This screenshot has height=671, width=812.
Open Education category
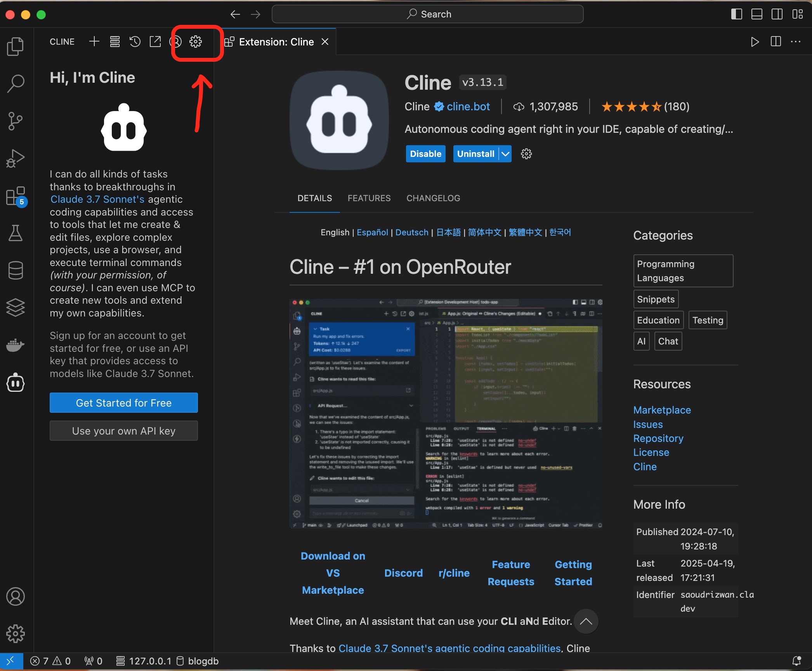coord(658,320)
